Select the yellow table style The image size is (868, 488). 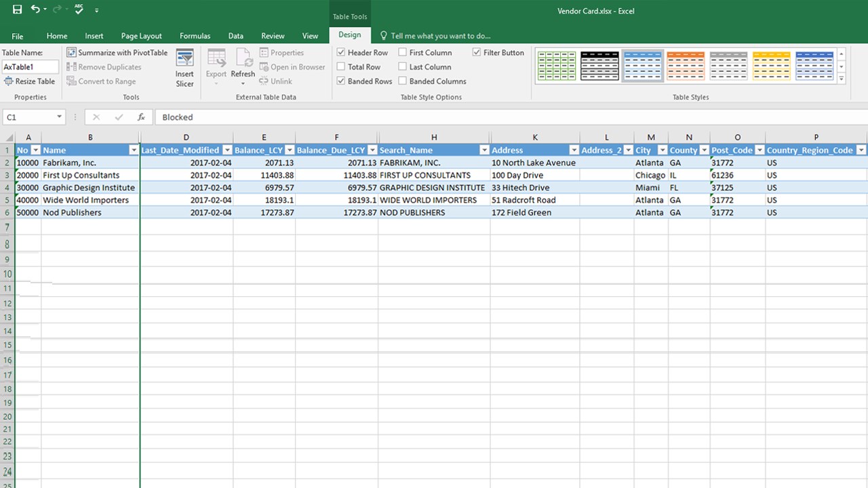pos(772,65)
